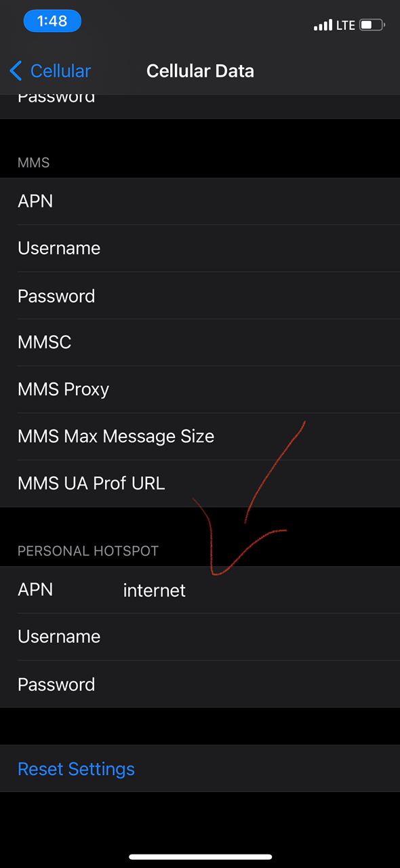Image resolution: width=400 pixels, height=868 pixels.
Task: Select the Personal Hotspot Password field
Action: click(200, 684)
